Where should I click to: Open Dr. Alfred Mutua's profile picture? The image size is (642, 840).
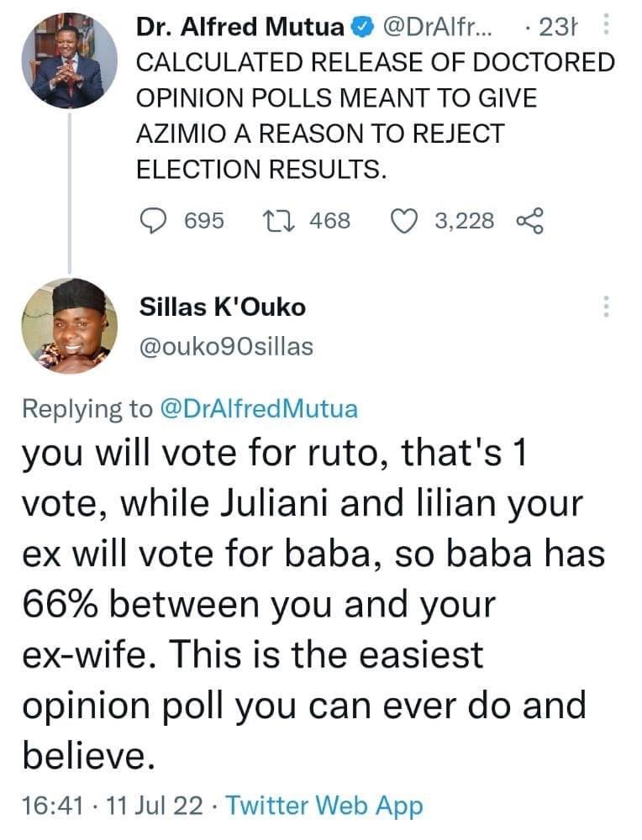pos(70,60)
